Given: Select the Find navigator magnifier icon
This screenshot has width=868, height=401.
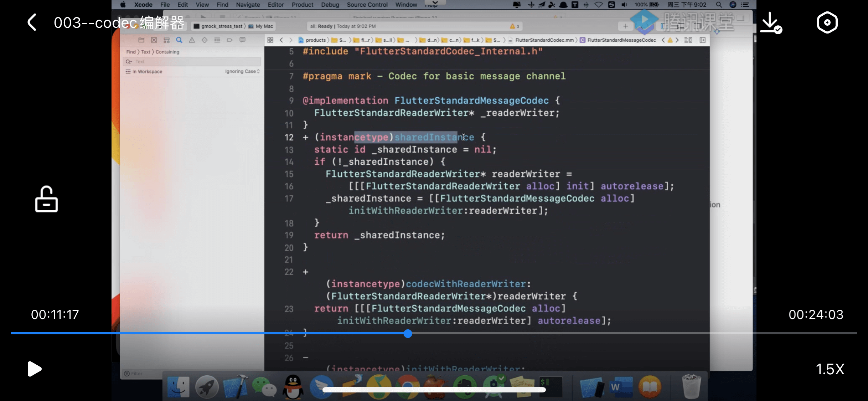Looking at the screenshot, I should [179, 40].
